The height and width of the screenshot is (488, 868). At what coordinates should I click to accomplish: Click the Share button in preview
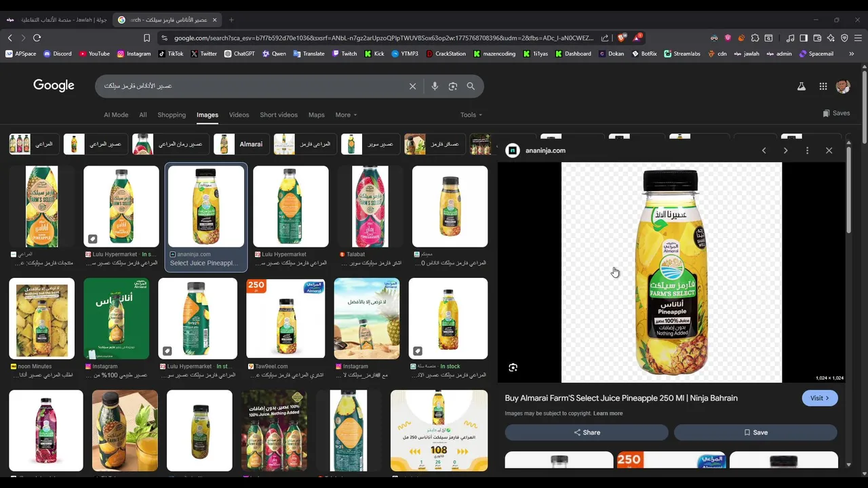coord(587,432)
